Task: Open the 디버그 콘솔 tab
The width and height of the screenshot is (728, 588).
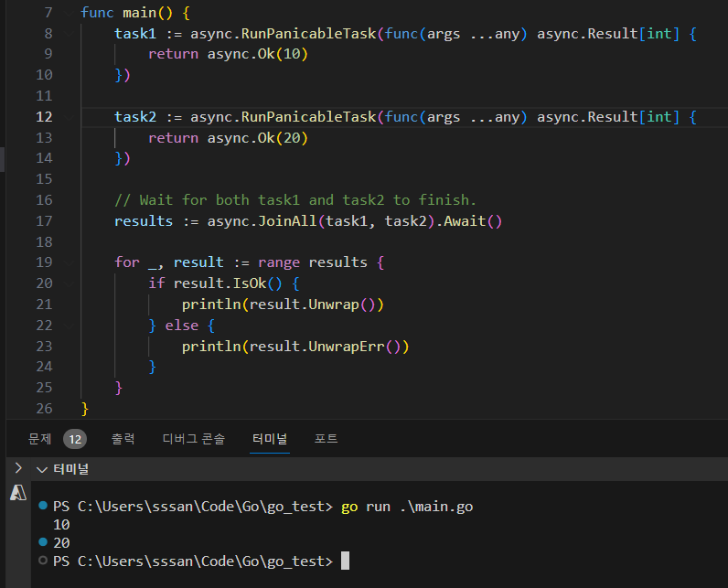Action: (x=194, y=439)
